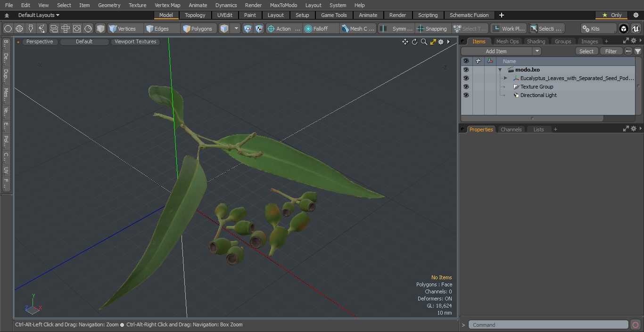The image size is (644, 332).
Task: Click the list options icon beside Filter
Action: pyautogui.click(x=628, y=51)
